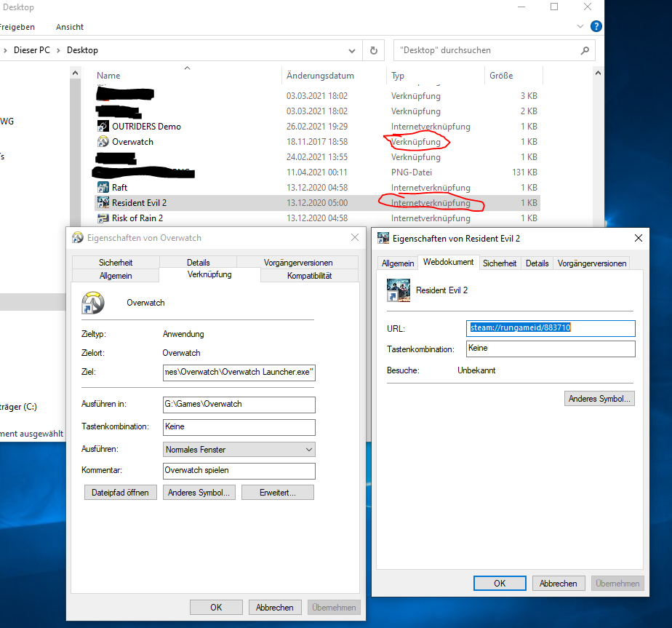Screen dimensions: 672x628
Task: Select the 'Resident Evil 2' file row
Action: (317, 202)
